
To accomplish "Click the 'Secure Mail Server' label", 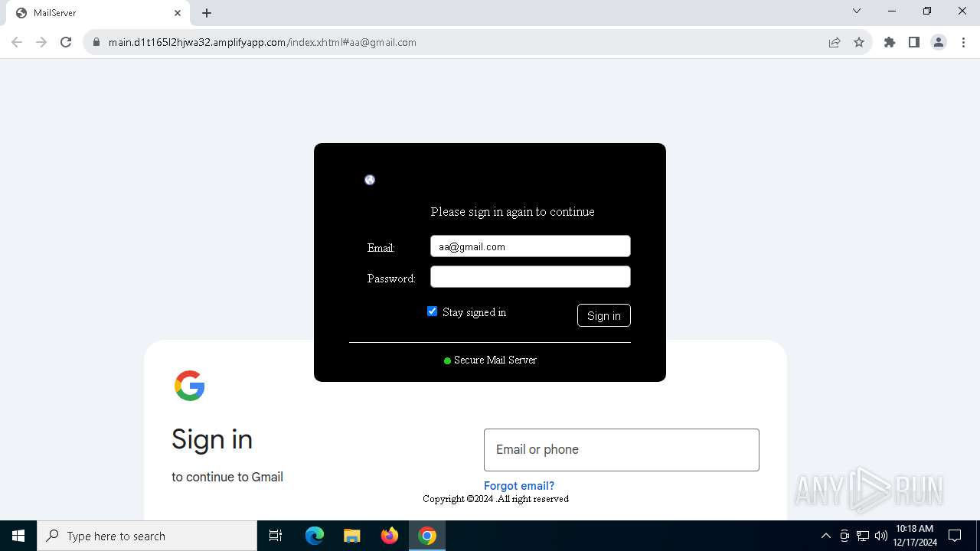I will tap(495, 360).
